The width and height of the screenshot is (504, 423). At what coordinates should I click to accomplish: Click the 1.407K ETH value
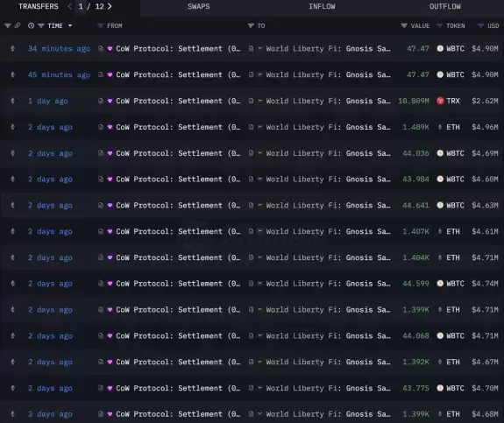click(416, 231)
